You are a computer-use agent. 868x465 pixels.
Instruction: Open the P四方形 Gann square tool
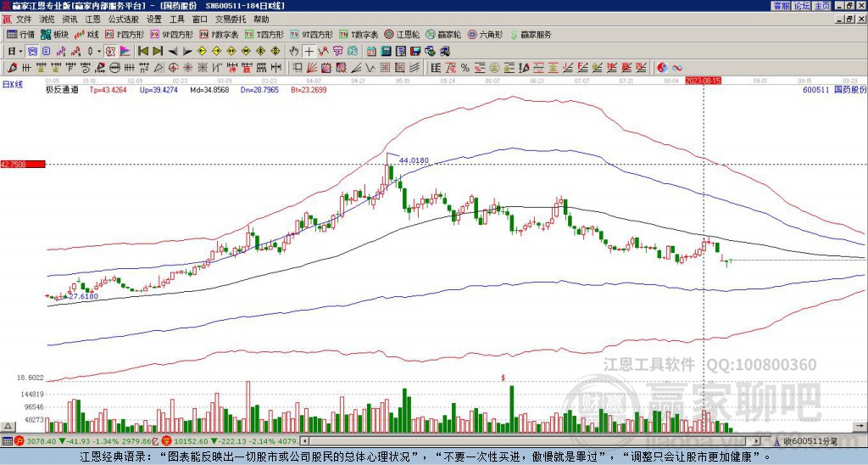[125, 34]
